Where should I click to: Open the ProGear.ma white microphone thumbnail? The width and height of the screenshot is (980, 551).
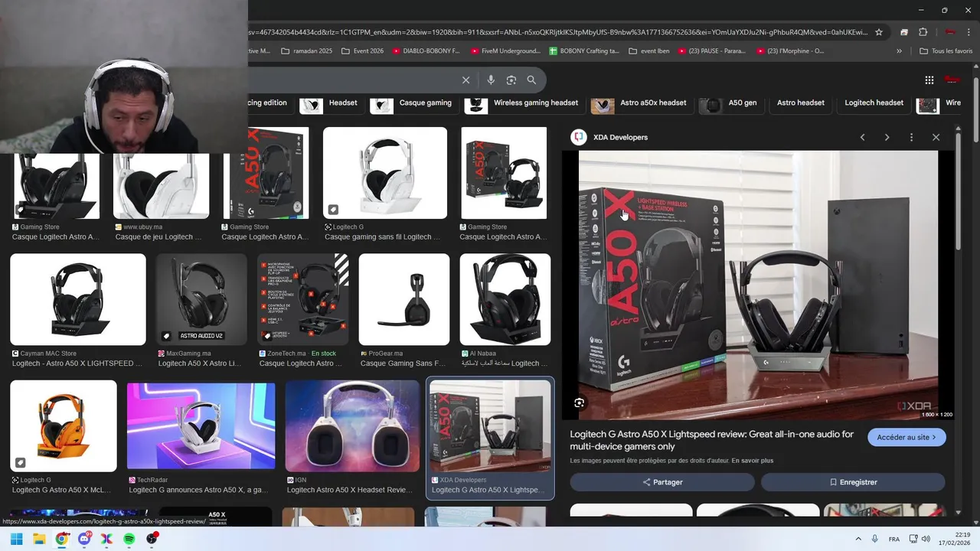click(x=404, y=299)
